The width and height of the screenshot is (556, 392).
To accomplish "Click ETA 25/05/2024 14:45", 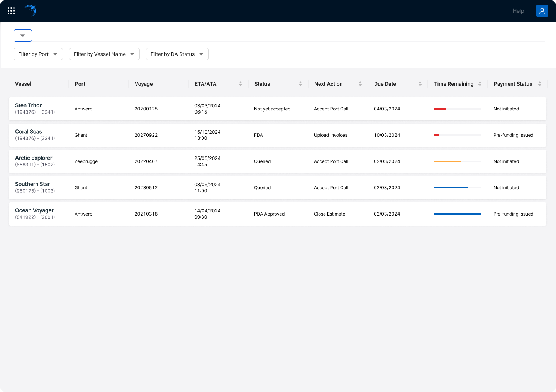I will click(207, 161).
